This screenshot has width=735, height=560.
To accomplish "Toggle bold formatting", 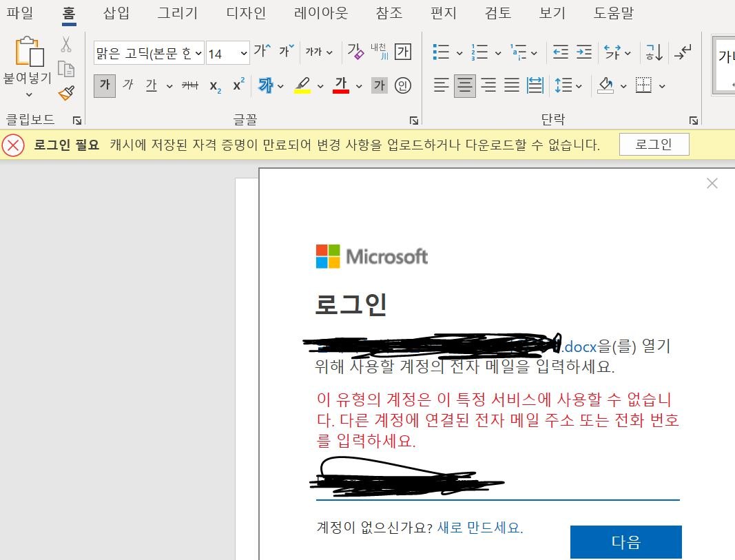I will [x=105, y=86].
